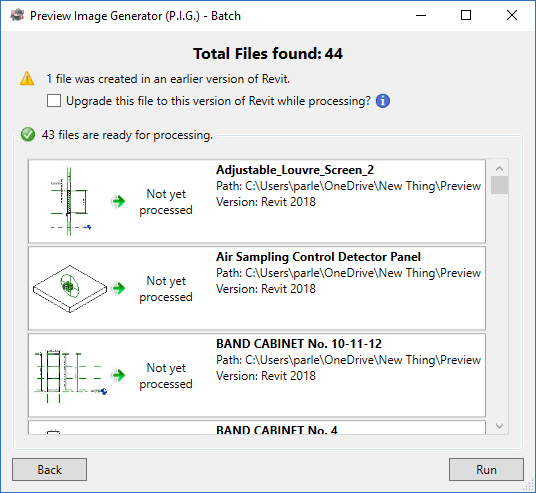
Task: Click the green checkmark ready icon
Action: pos(28,134)
